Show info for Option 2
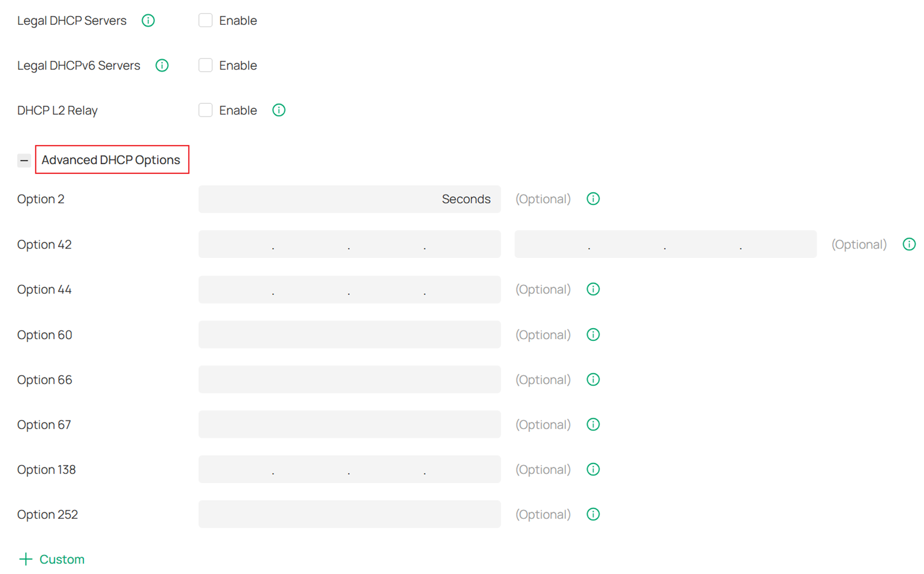 (x=592, y=199)
